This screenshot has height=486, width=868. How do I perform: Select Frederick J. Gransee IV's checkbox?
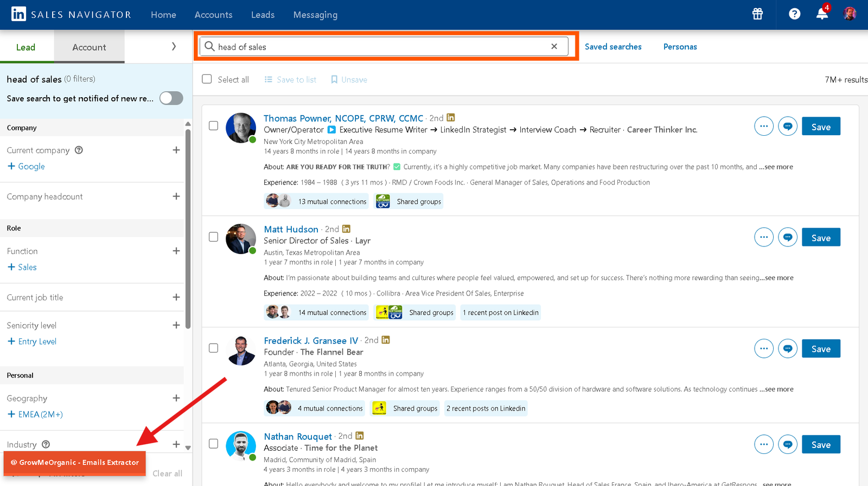(214, 348)
